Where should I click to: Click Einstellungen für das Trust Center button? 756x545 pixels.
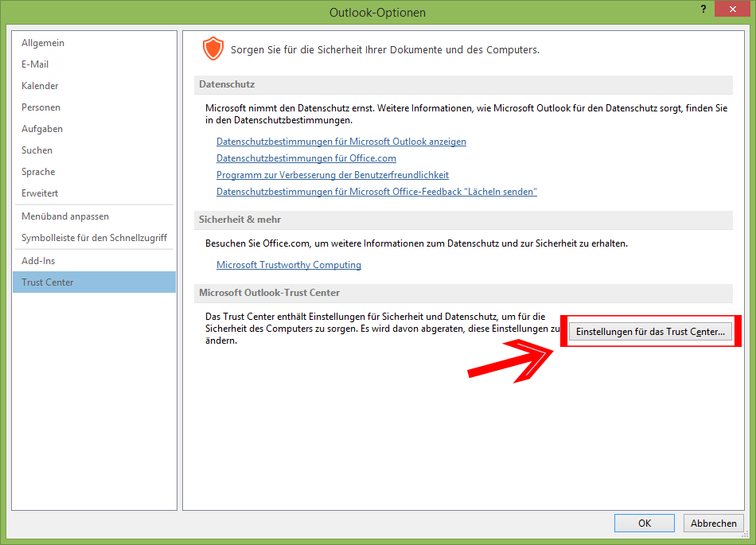coord(650,332)
